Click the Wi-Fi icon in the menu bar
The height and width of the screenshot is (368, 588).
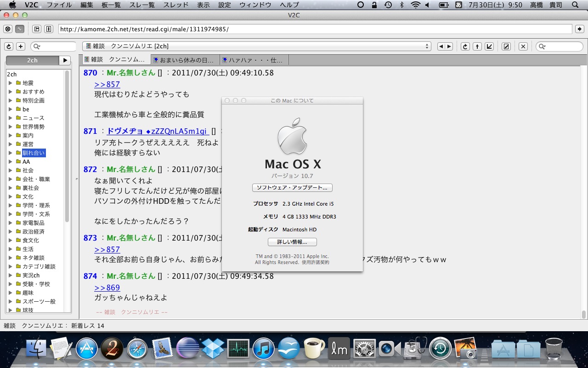(416, 5)
